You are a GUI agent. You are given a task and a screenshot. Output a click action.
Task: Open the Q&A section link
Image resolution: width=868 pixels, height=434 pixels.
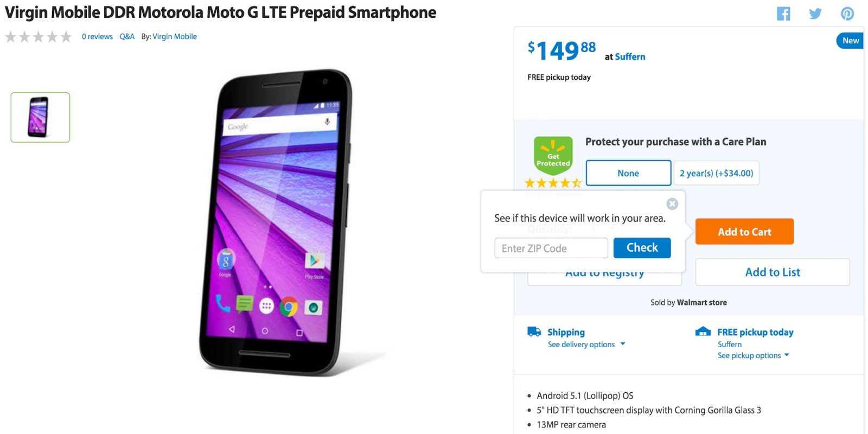[127, 36]
